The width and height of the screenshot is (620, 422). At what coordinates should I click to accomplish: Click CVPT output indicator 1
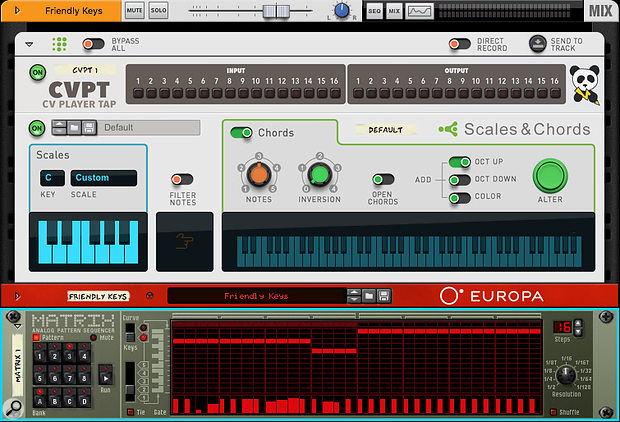click(358, 93)
